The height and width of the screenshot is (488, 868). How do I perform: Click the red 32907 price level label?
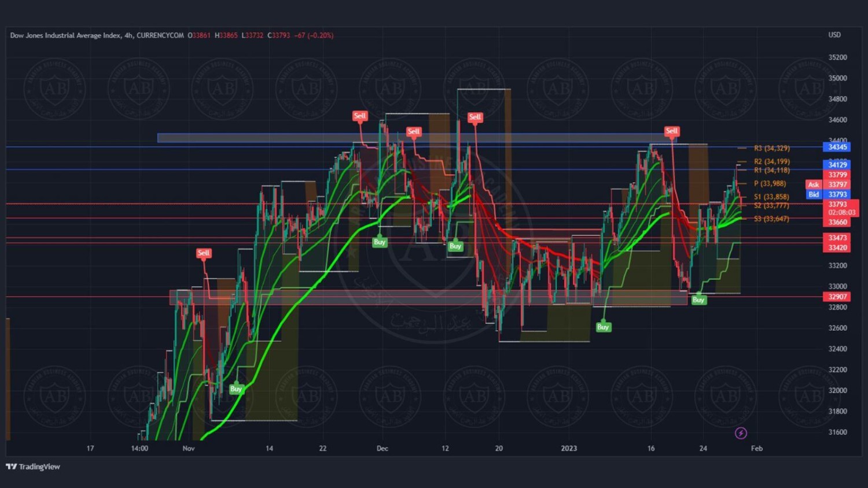pyautogui.click(x=837, y=297)
